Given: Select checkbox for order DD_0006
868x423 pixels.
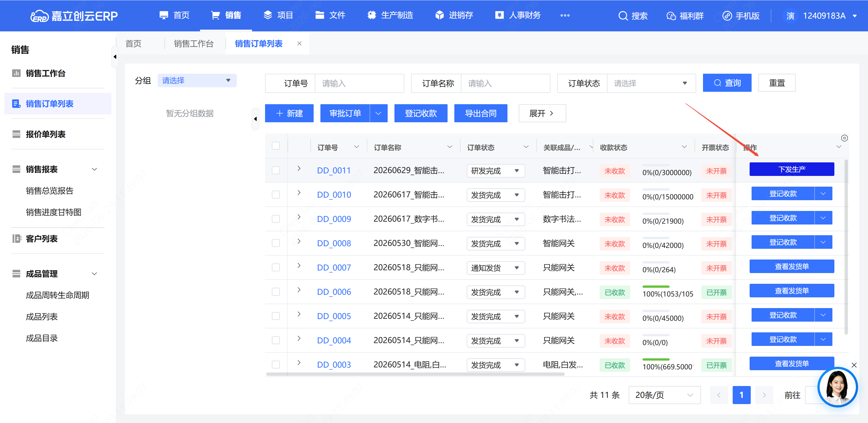Looking at the screenshot, I should coord(276,292).
